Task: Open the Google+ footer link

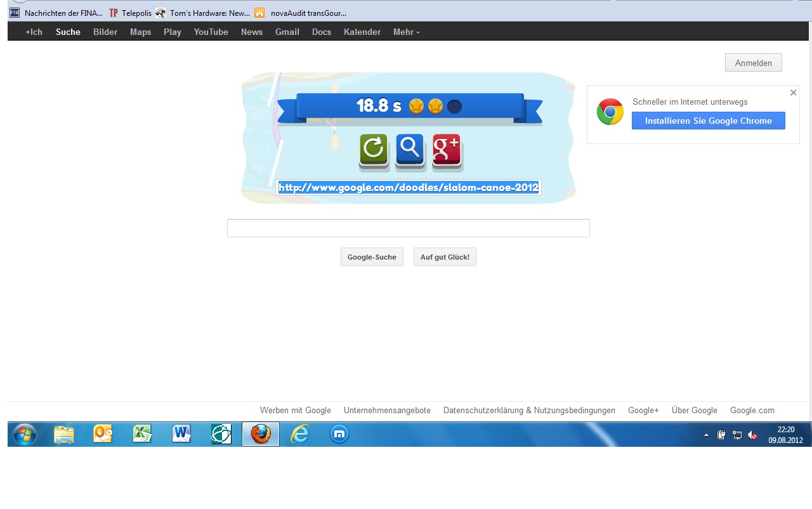Action: [643, 411]
